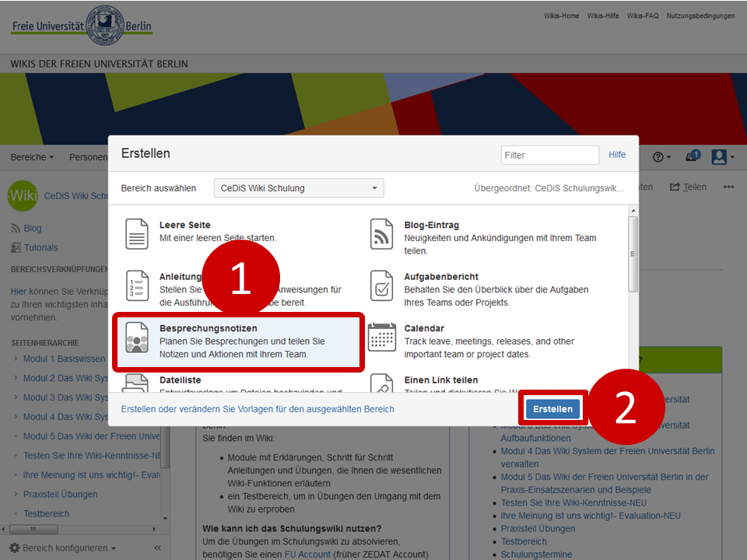Click the Übergeordnet: CeDiS Schulungswik... text
Screen dimensions: 747x560
(549, 188)
